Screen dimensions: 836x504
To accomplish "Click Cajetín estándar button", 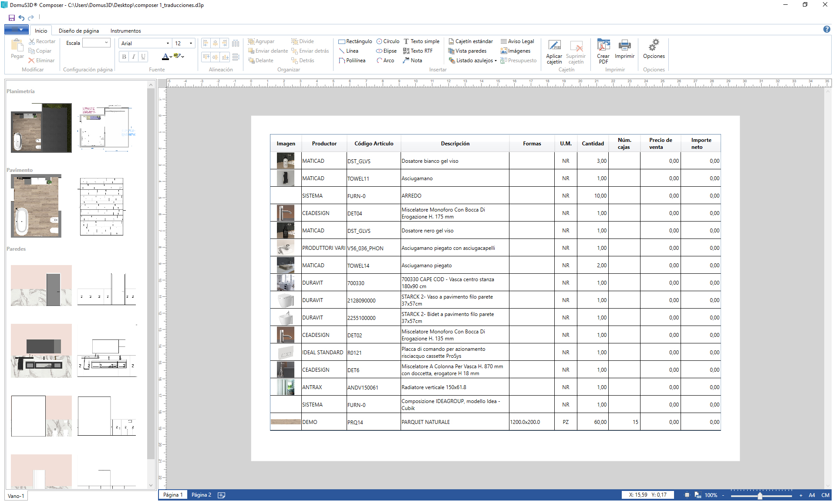I will coord(470,41).
